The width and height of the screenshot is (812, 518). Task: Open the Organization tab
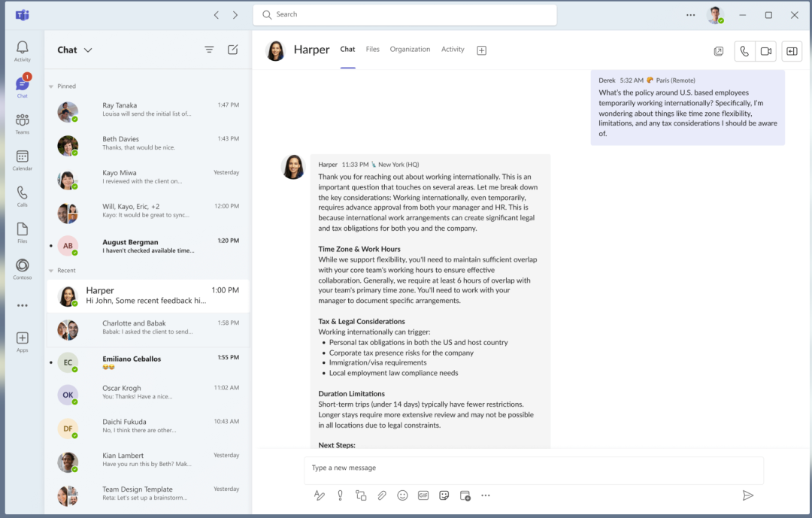410,50
